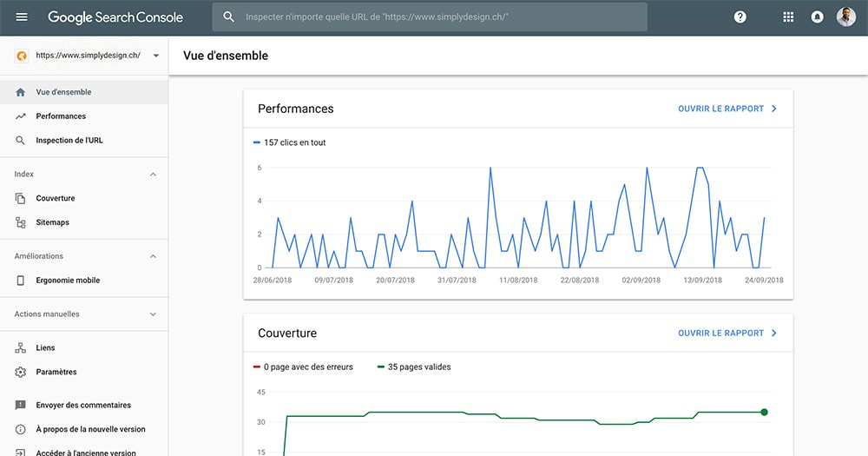Open Couverture in the sidebar
The width and height of the screenshot is (868, 456).
pyautogui.click(x=84, y=198)
